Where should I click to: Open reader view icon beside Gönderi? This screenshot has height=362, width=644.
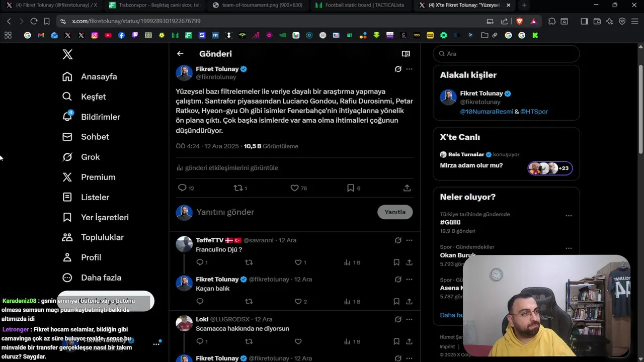[406, 54]
